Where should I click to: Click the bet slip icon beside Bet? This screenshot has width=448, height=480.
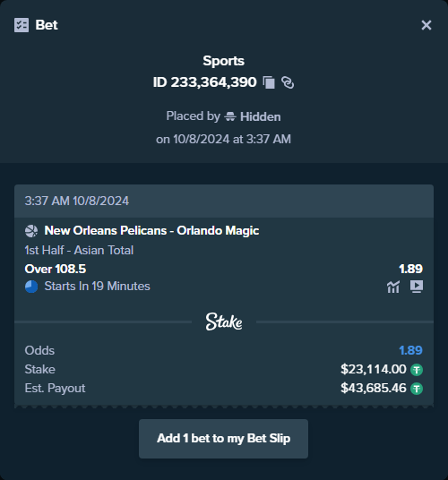pos(22,25)
